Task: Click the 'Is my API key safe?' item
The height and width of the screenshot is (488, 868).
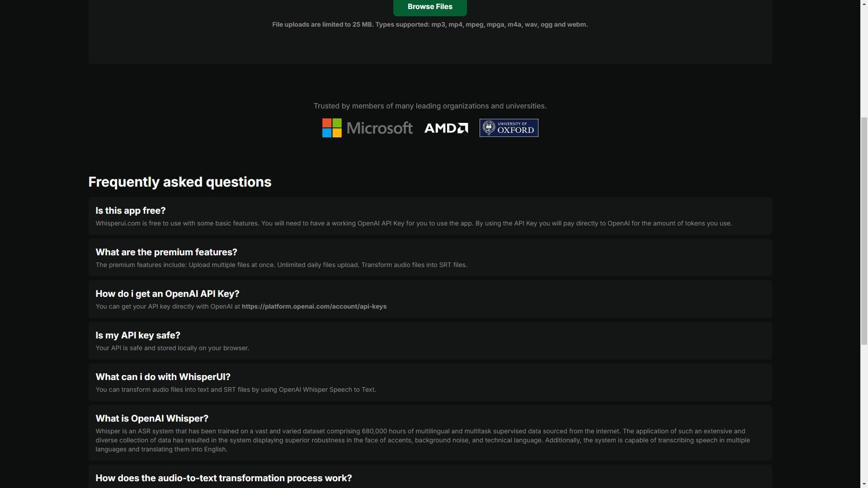Action: tap(137, 335)
